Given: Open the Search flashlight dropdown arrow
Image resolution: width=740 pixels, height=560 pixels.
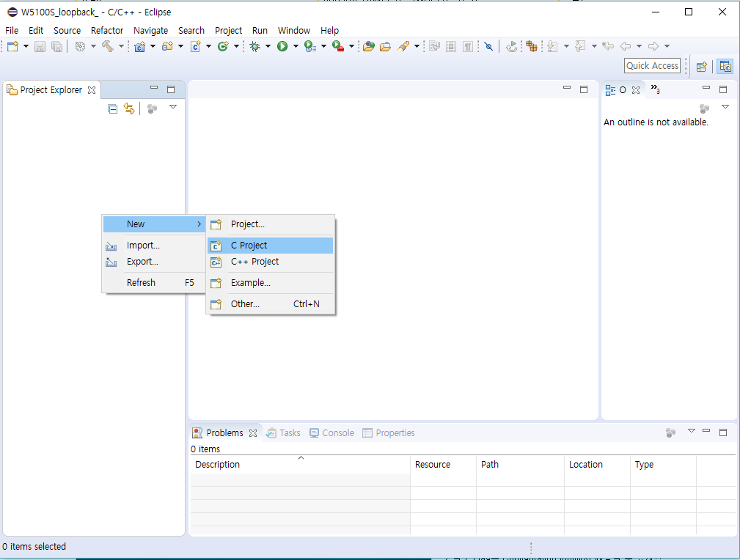Looking at the screenshot, I should point(417,46).
